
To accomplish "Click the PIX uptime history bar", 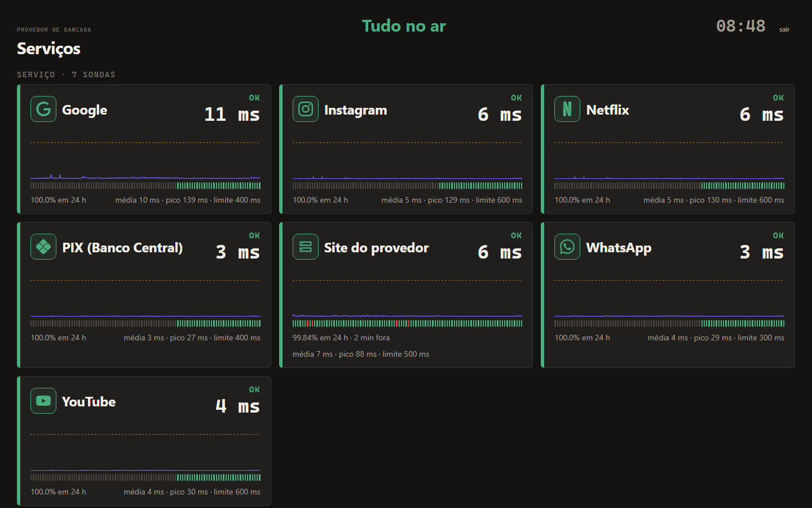I will [x=145, y=323].
